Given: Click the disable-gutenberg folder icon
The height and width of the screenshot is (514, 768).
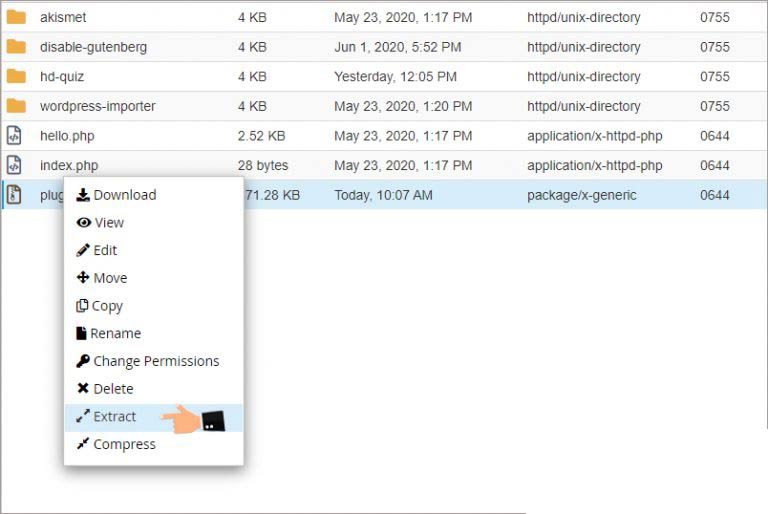Looking at the screenshot, I should pyautogui.click(x=16, y=47).
